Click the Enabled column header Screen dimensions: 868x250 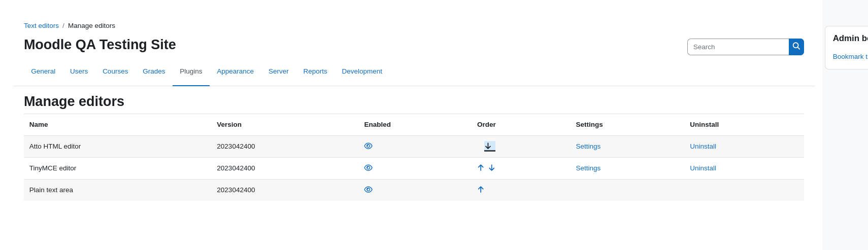(x=377, y=125)
